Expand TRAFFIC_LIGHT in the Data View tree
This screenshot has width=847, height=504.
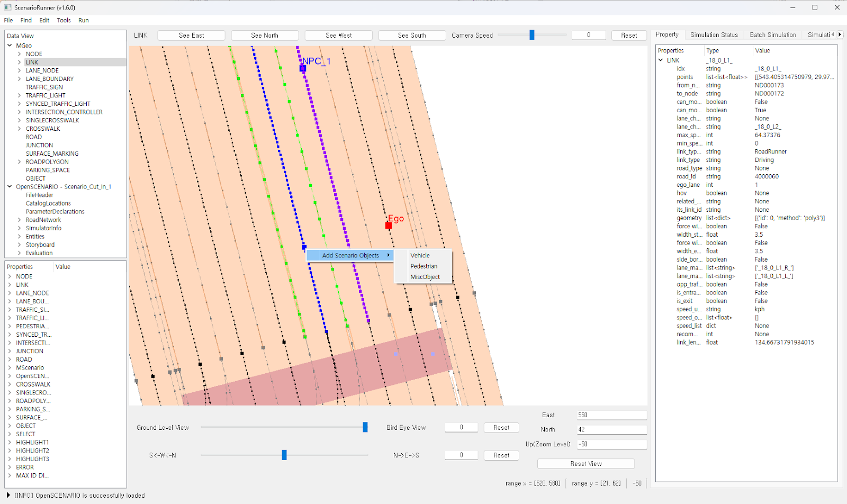tap(20, 96)
